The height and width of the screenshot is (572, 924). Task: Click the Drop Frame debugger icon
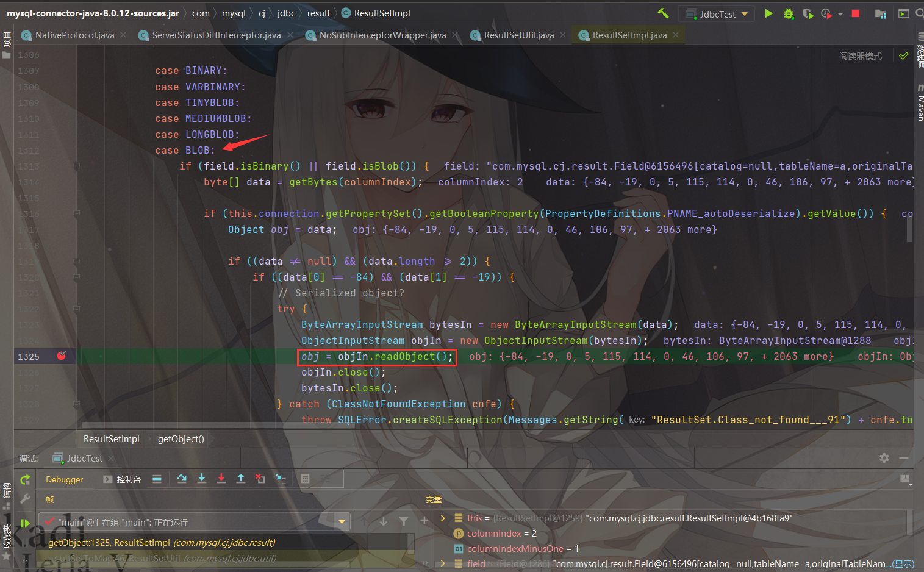pos(260,479)
